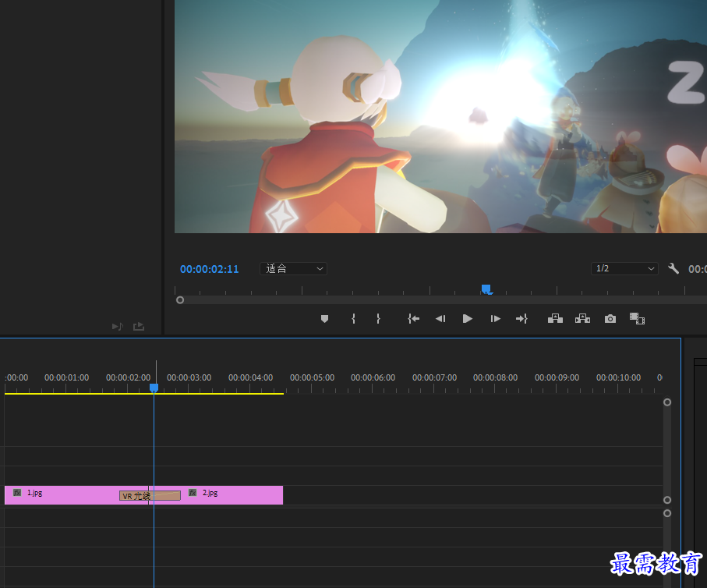Click the Mark Out bracket icon
Image resolution: width=707 pixels, height=588 pixels.
378,319
